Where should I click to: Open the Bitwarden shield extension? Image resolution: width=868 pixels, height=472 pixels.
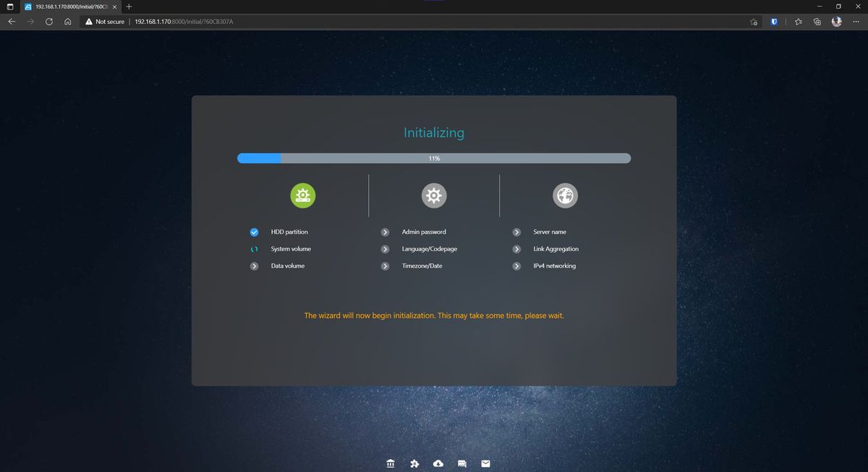click(x=773, y=22)
